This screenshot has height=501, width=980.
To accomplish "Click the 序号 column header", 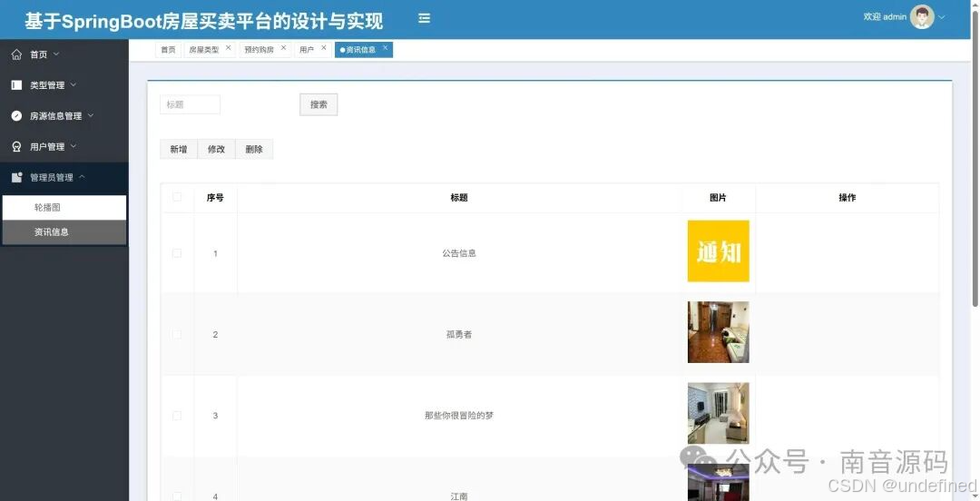I will point(215,198).
